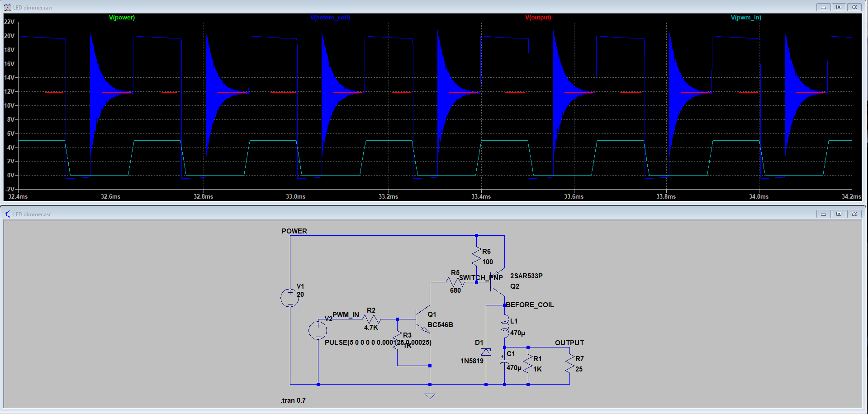Select the R5 resistor symbol
This screenshot has width=868, height=414.
click(455, 282)
